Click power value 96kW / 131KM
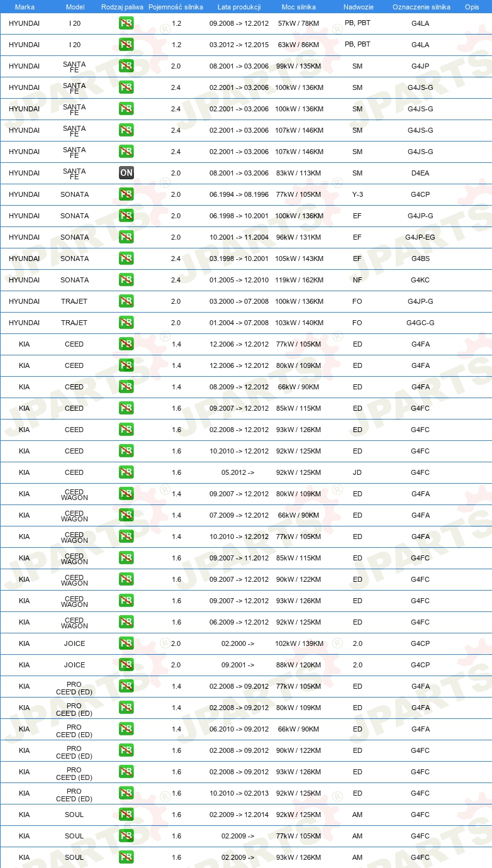 pyautogui.click(x=299, y=237)
